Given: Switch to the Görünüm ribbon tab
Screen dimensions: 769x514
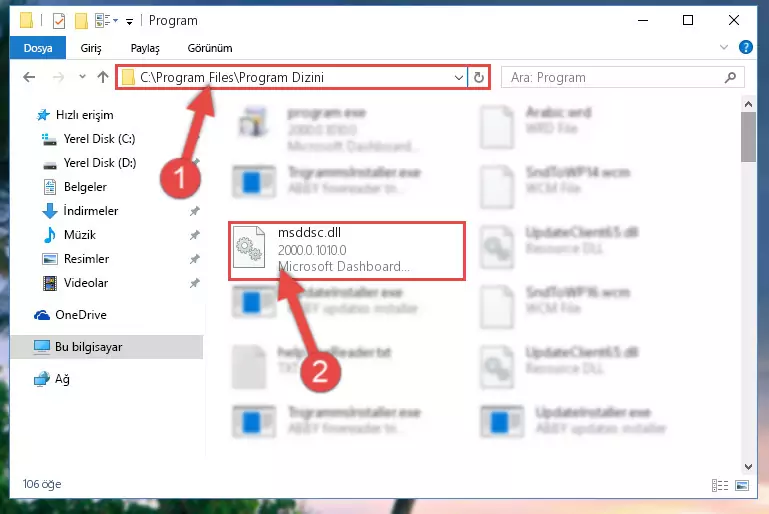Looking at the screenshot, I should click(209, 48).
